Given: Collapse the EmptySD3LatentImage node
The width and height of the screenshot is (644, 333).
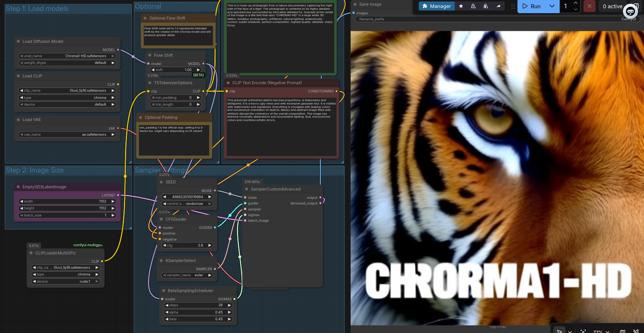Looking at the screenshot, I should [18, 187].
